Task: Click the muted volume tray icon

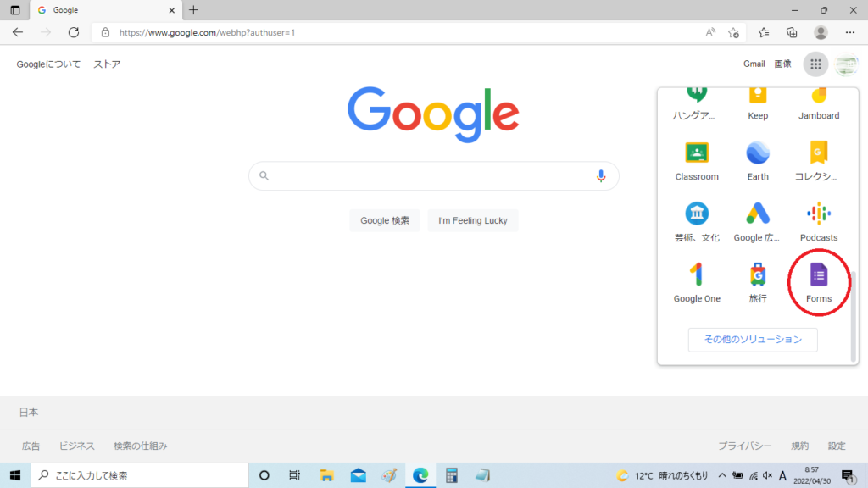Action: [x=768, y=475]
